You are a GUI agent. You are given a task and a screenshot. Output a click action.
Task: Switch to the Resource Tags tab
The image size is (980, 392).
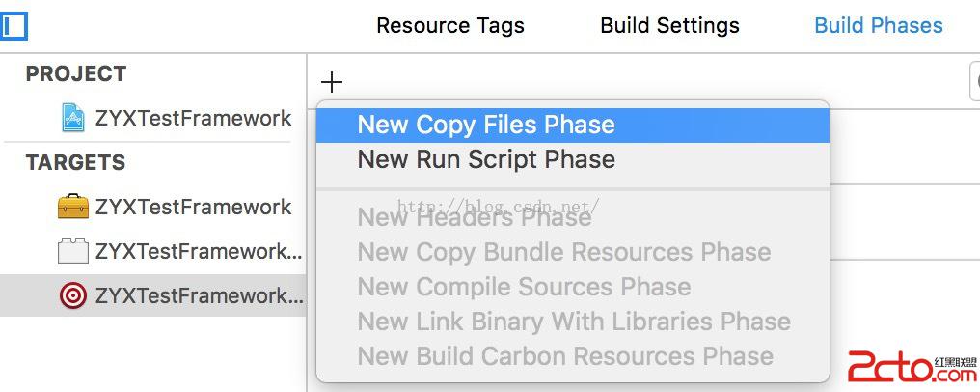(x=449, y=26)
